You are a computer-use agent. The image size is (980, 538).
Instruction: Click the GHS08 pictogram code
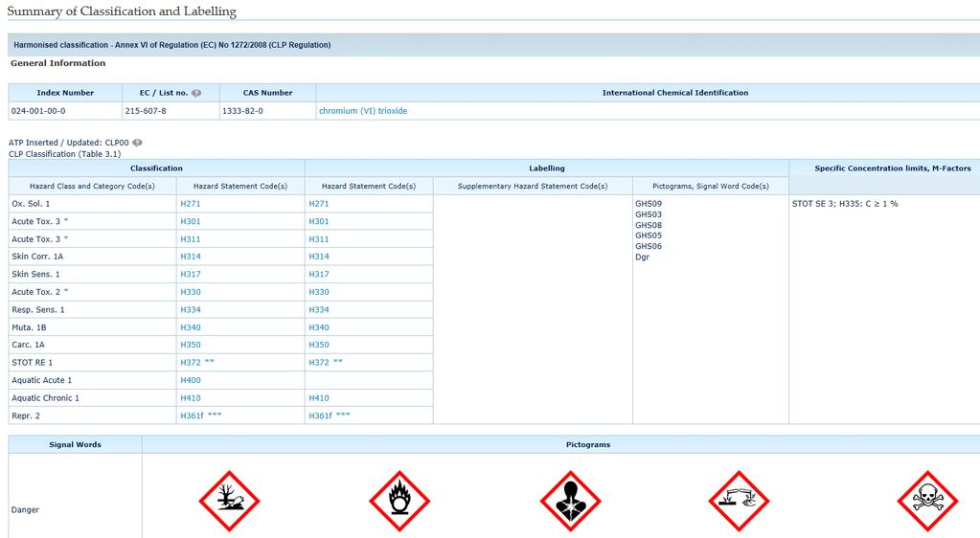pyautogui.click(x=649, y=225)
